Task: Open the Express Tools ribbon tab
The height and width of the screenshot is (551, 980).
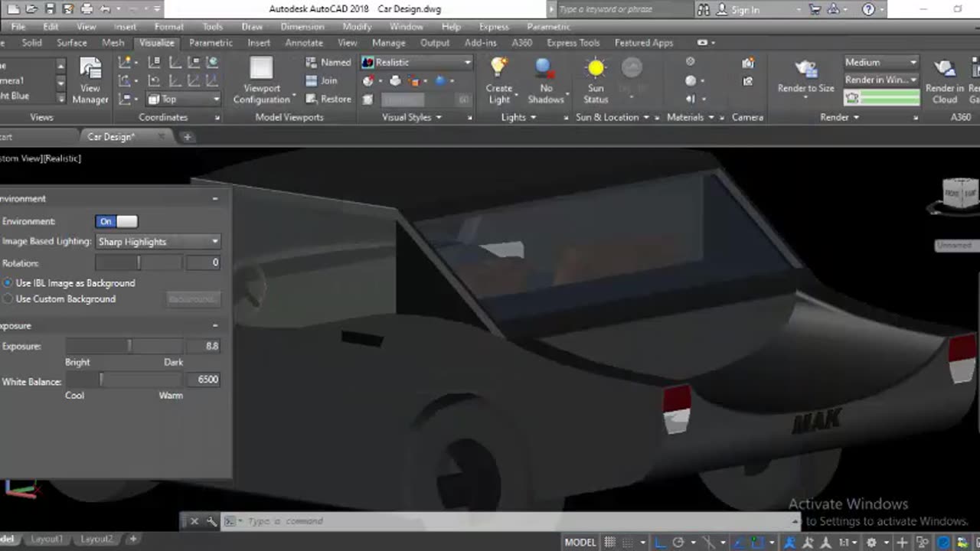Action: click(573, 43)
